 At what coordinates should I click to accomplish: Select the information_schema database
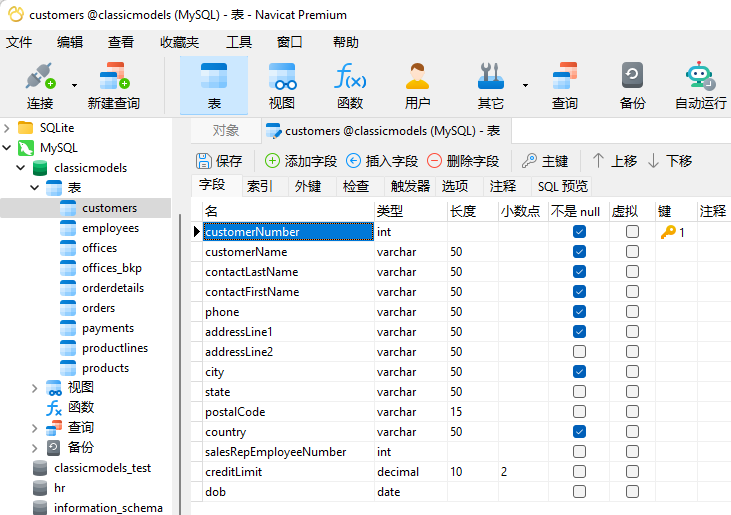point(108,508)
